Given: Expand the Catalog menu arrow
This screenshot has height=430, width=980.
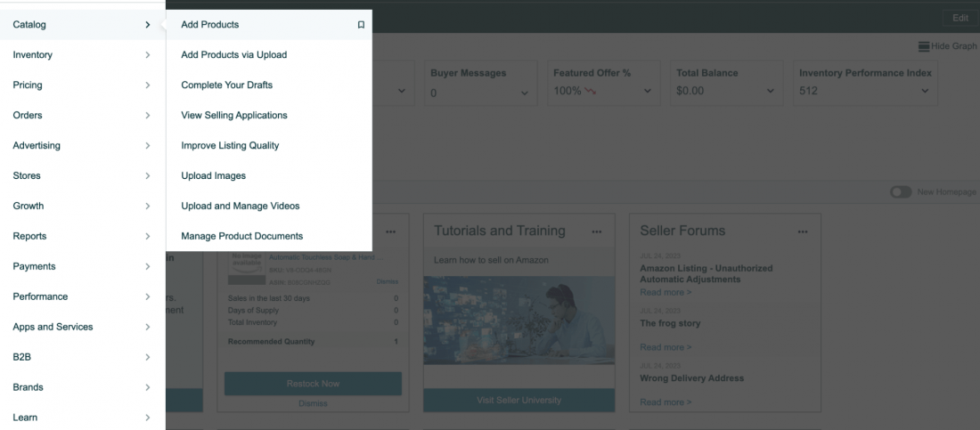Looking at the screenshot, I should click(148, 25).
